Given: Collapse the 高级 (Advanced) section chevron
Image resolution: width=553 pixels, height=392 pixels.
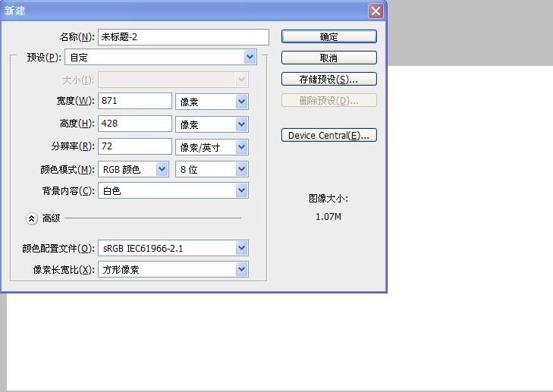Looking at the screenshot, I should tap(32, 218).
